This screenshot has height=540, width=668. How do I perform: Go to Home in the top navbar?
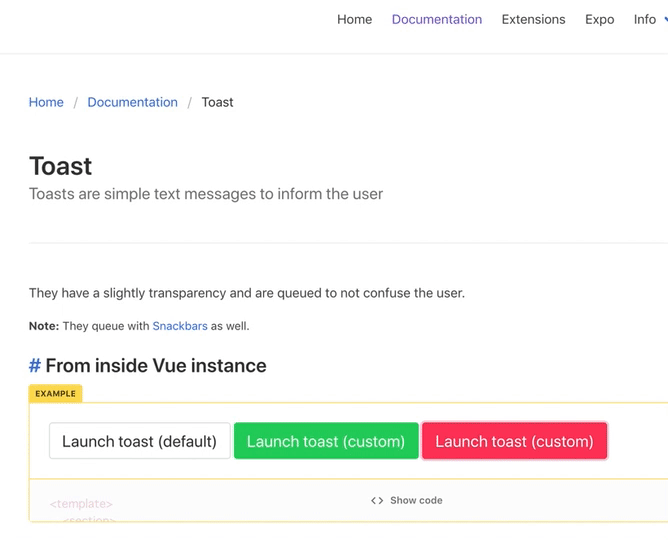tap(354, 19)
